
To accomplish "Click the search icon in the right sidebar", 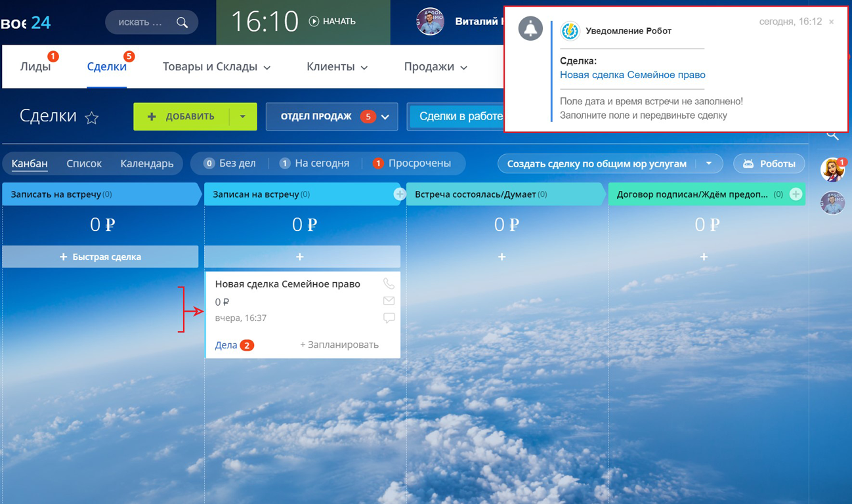I will click(832, 135).
